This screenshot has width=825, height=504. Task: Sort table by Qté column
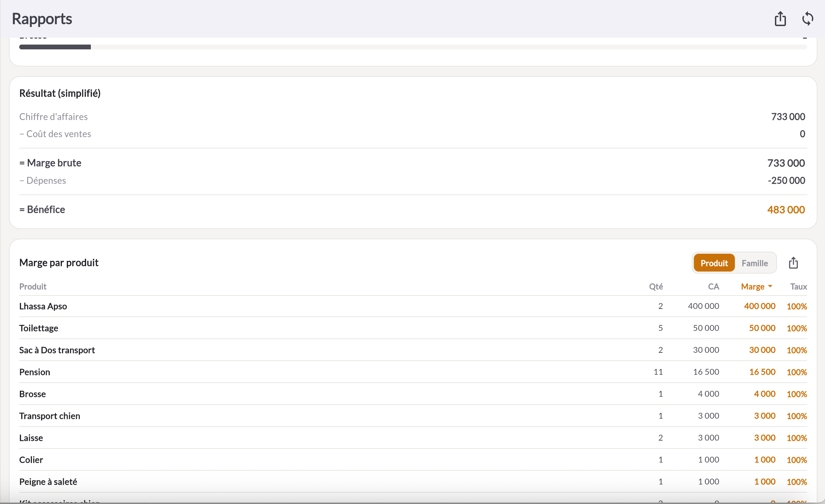click(x=656, y=286)
